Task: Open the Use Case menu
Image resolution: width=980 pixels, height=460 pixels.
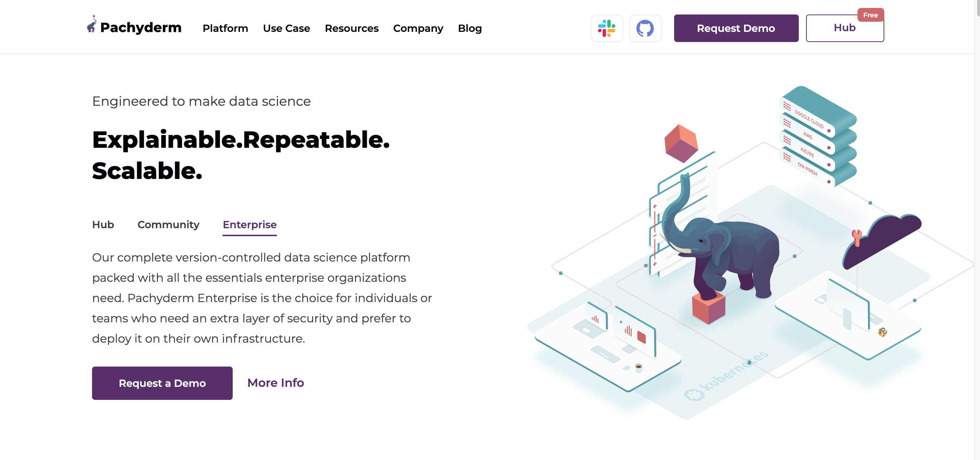Action: 286,28
